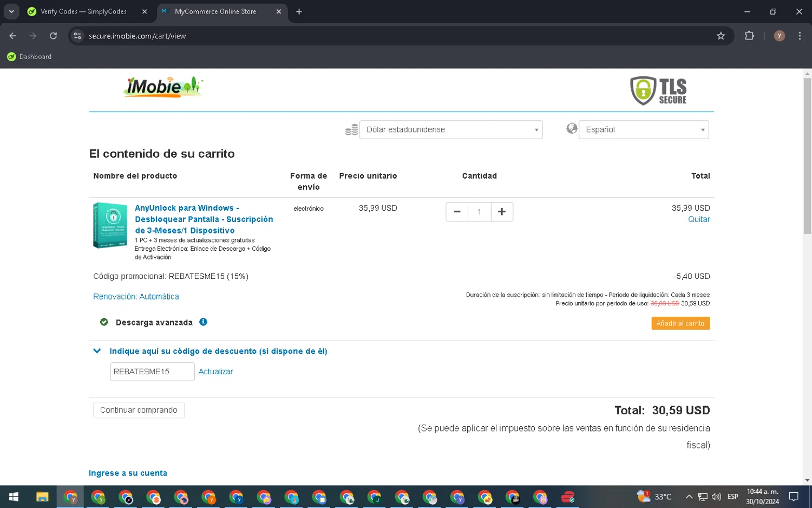Show hidden system tray icons
This screenshot has width=812, height=508.
pos(689,497)
